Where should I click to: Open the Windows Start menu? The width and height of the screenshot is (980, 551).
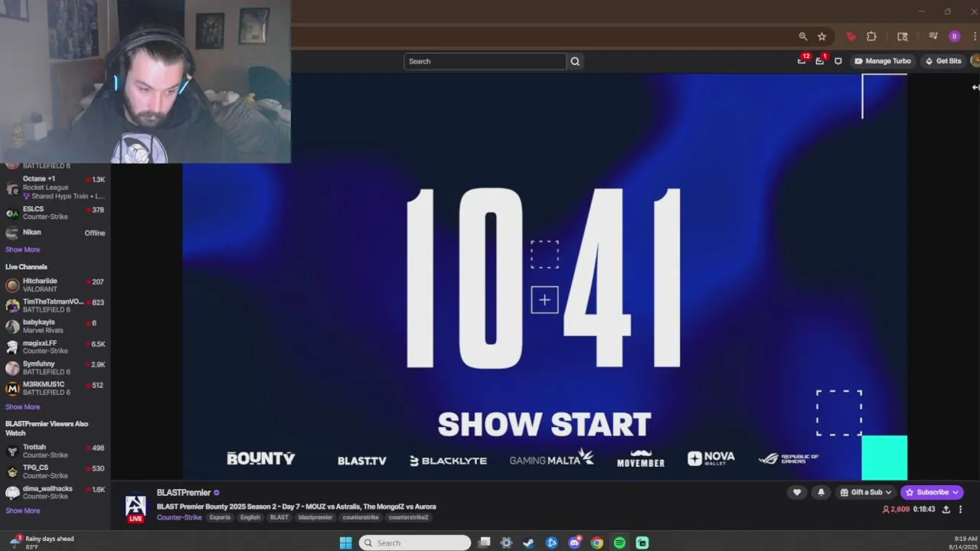(345, 543)
